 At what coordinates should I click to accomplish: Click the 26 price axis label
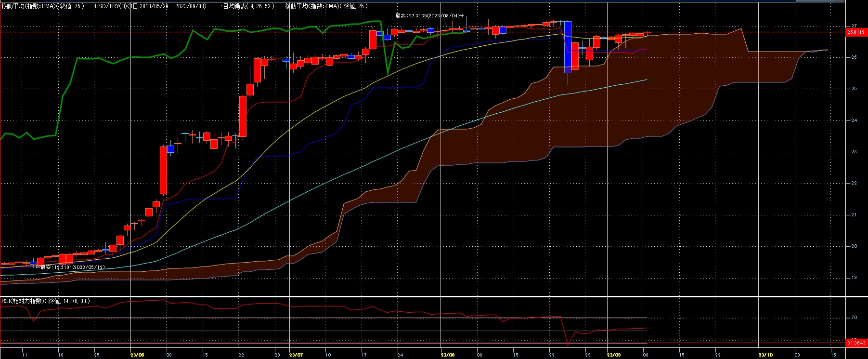[854, 57]
